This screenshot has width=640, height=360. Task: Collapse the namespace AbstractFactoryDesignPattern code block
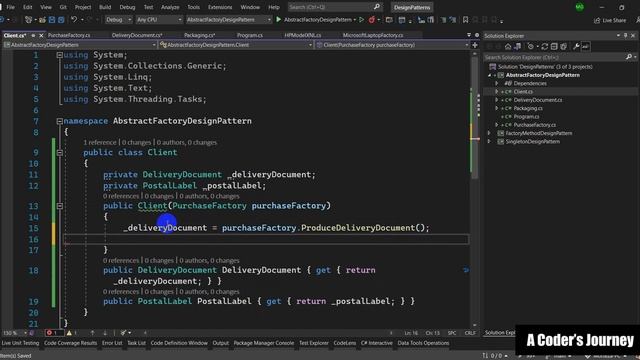pos(60,121)
